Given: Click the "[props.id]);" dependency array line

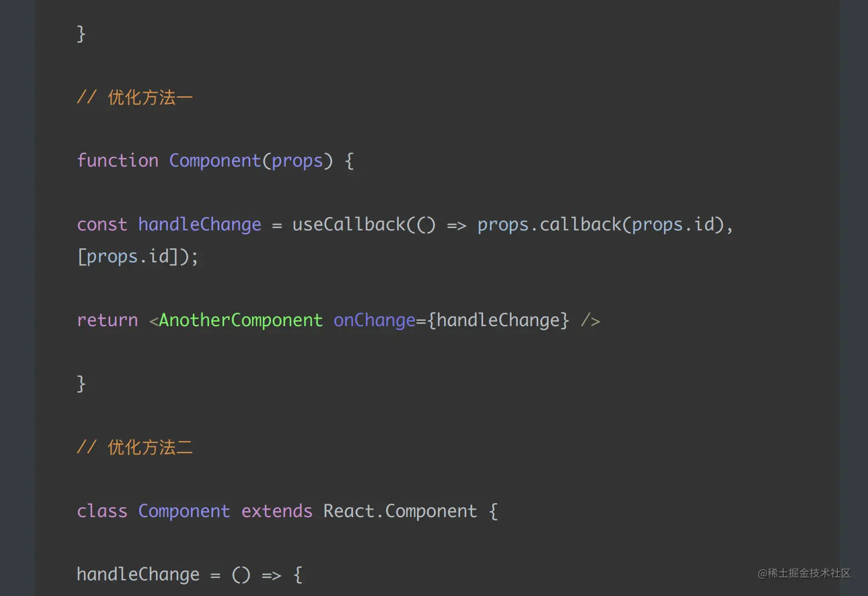Looking at the screenshot, I should pos(138,257).
